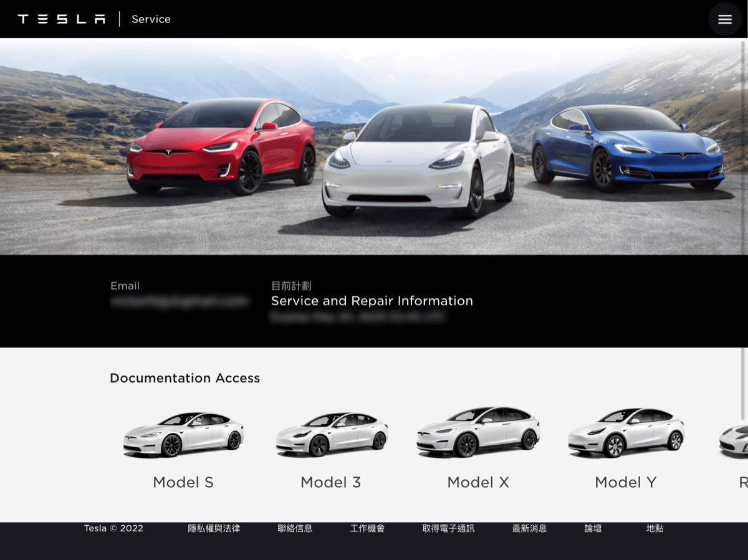Open 隱私權與法律 footer link
Image resolution: width=748 pixels, height=560 pixels.
[214, 528]
